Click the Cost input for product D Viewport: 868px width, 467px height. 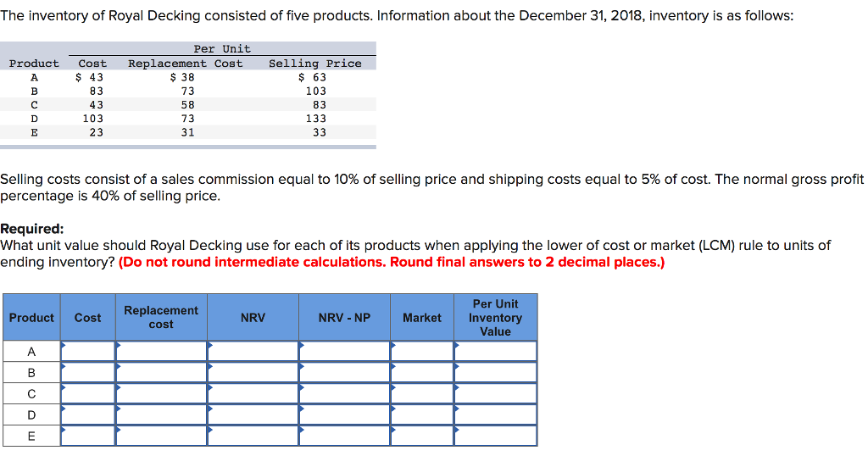pos(88,415)
